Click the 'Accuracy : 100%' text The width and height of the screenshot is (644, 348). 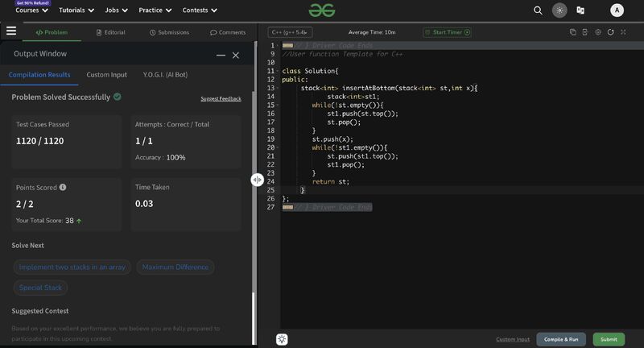[160, 157]
